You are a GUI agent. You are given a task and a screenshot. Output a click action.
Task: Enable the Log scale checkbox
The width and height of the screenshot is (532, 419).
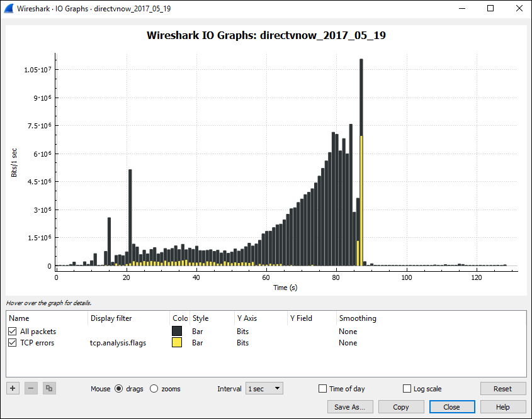pyautogui.click(x=407, y=389)
